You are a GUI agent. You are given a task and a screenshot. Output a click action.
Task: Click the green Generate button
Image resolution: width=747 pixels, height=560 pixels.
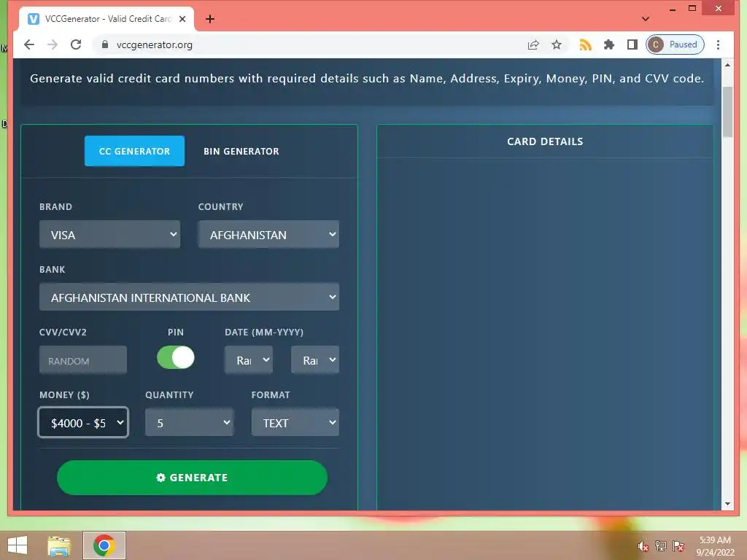pyautogui.click(x=192, y=478)
